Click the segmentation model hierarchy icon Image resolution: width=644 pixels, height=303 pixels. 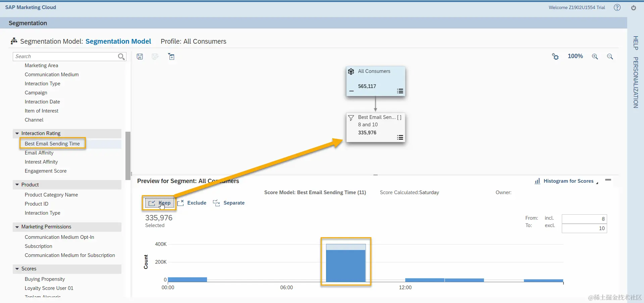point(14,41)
